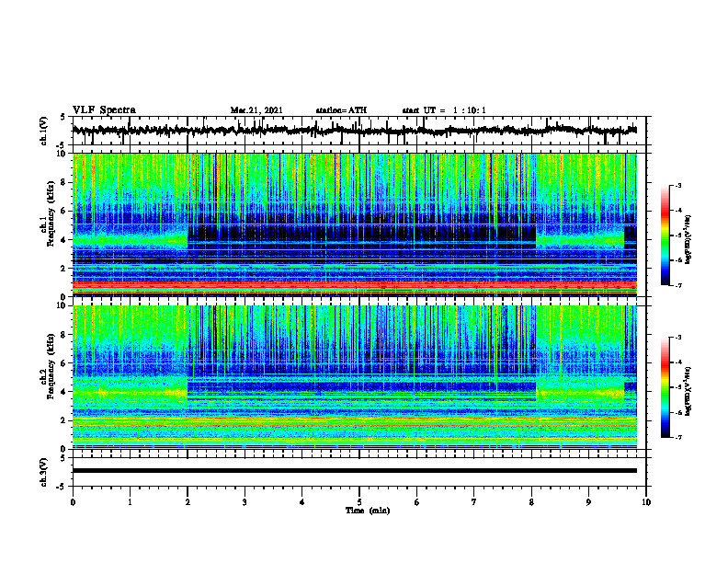Click the "5" tick on the ch.1(V) axis
This screenshot has height=563, width=728.
click(x=63, y=118)
